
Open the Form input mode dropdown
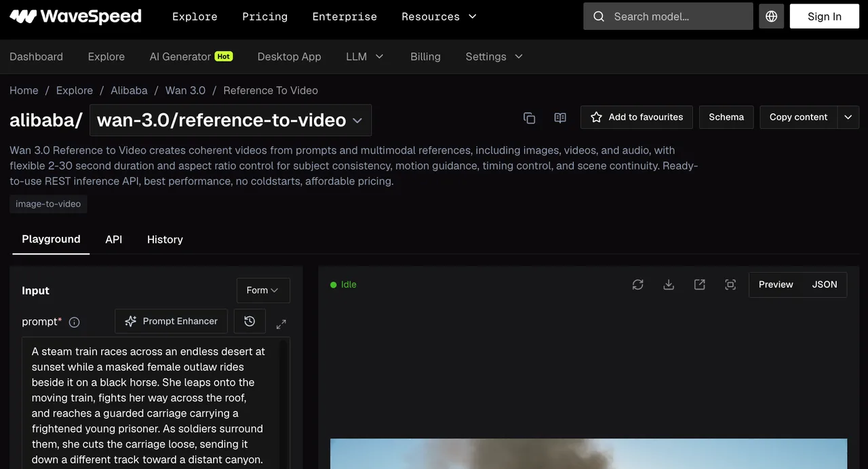(263, 290)
